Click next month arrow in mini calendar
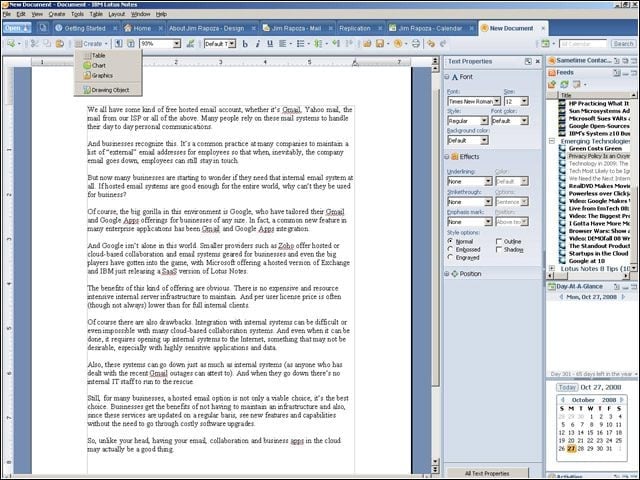 pos(622,400)
